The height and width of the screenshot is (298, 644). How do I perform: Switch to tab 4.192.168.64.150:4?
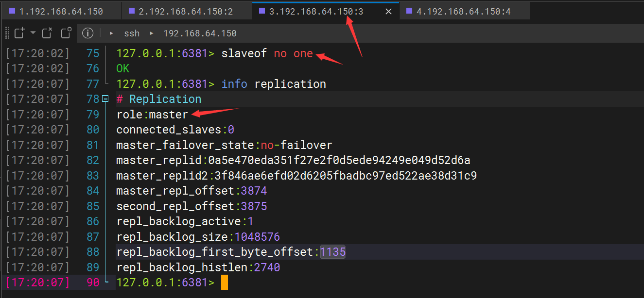point(464,11)
